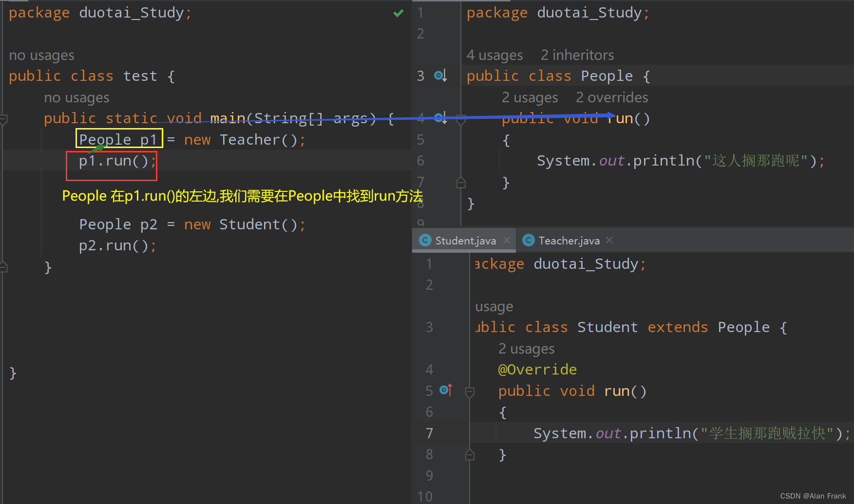The width and height of the screenshot is (854, 504).
Task: Click the overrides-method up arrow in Student.java gutter
Action: tap(446, 390)
